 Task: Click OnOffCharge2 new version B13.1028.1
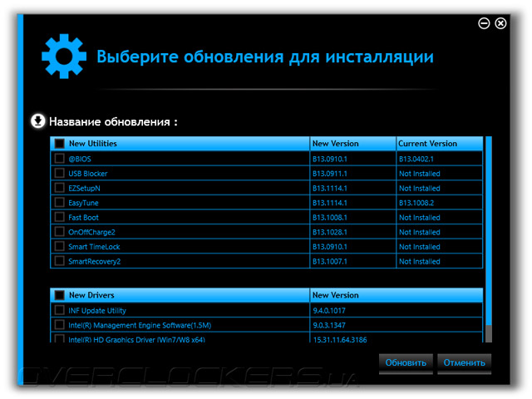330,232
